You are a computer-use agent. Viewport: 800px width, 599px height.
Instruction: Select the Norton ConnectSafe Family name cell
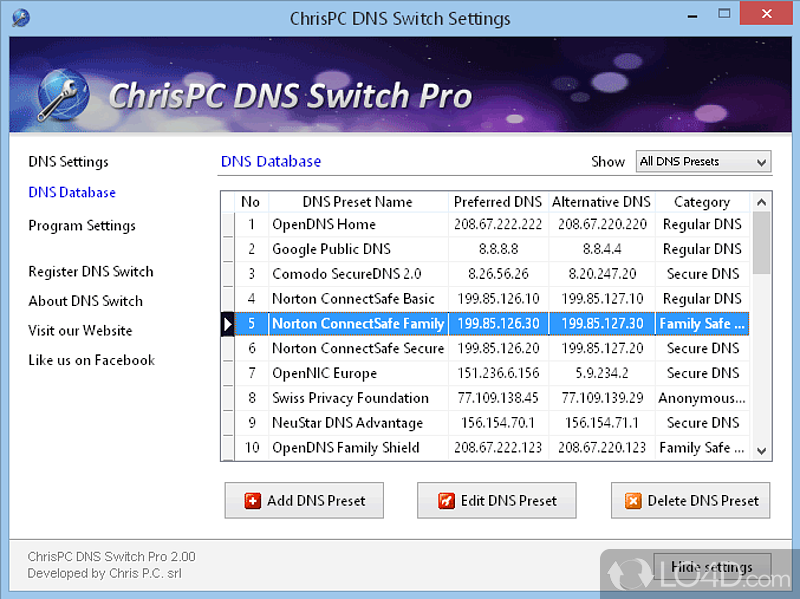point(358,324)
